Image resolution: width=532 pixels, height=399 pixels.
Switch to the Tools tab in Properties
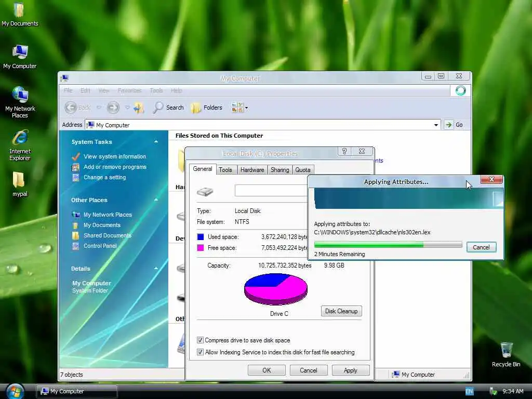[225, 170]
